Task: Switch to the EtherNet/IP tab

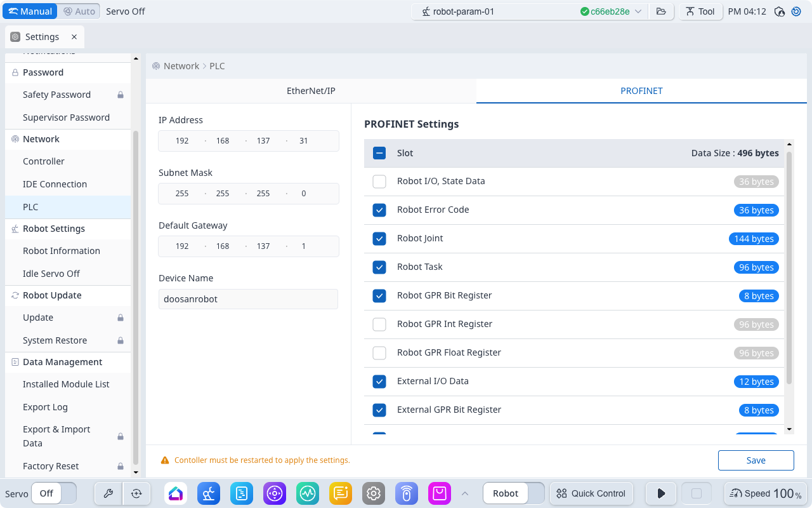Action: (x=311, y=91)
